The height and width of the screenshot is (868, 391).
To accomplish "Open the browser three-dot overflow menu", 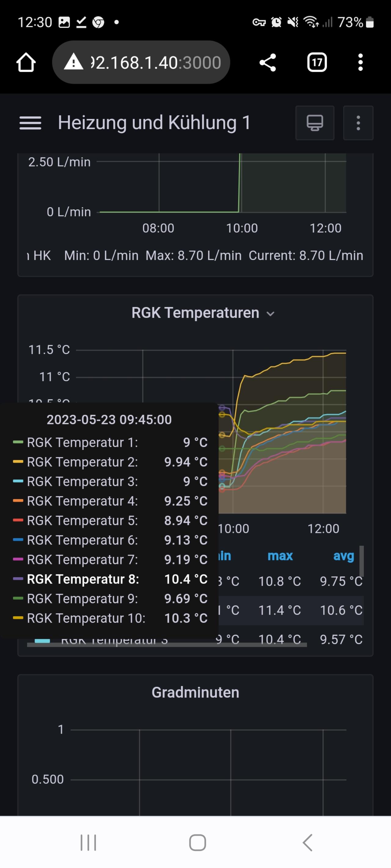I will tap(360, 63).
